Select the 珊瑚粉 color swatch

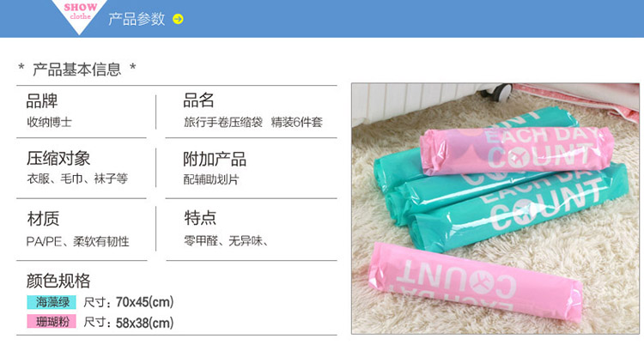52,322
